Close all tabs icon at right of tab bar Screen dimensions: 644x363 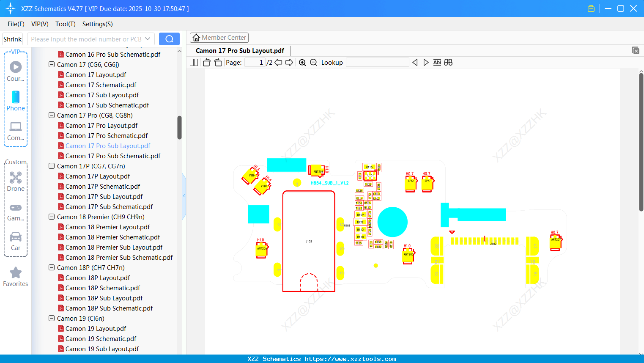pyautogui.click(x=636, y=50)
